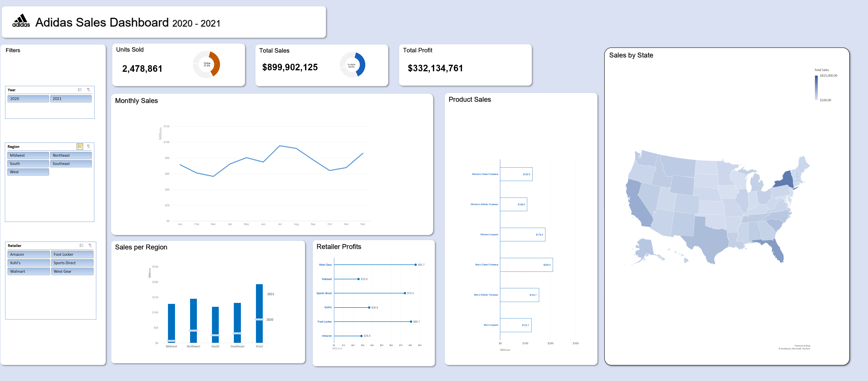Clear filter icon in Retailer slicer
Image resolution: width=868 pixels, height=381 pixels.
click(90, 245)
